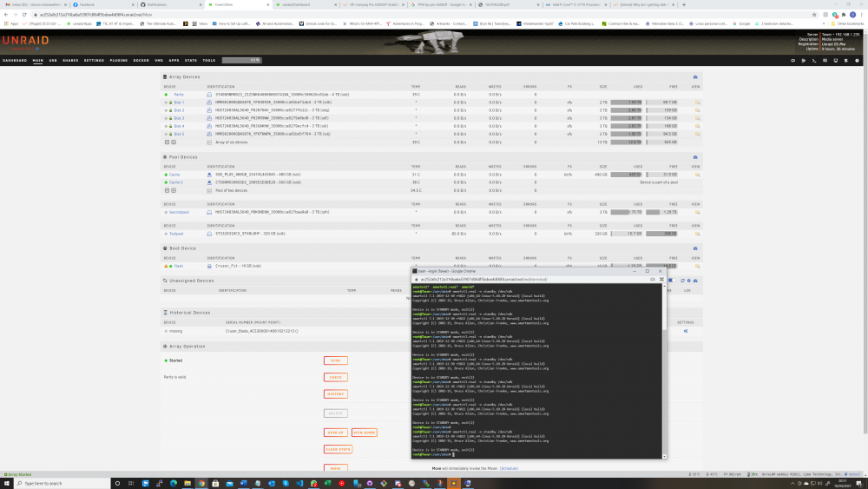Browse Disk 4 contents via its view icon

coord(698,126)
